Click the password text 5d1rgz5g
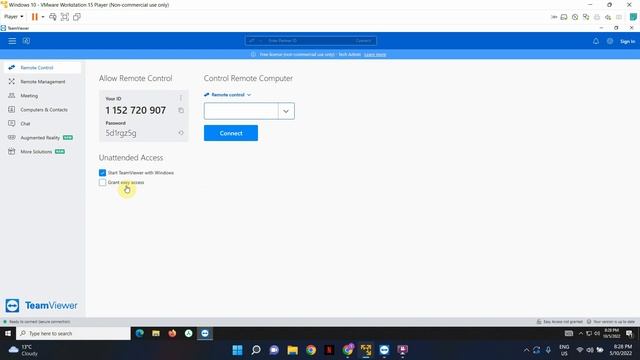This screenshot has width=640, height=360. pos(121,133)
